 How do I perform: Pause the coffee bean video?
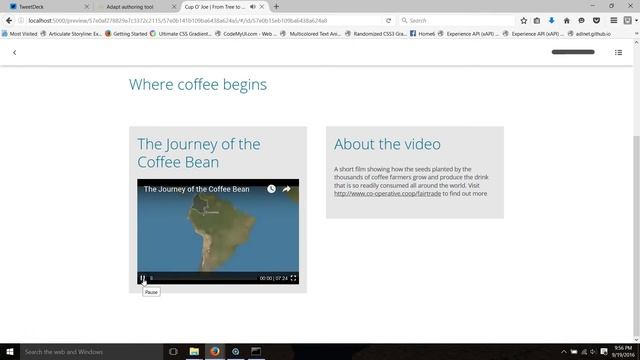tap(142, 278)
